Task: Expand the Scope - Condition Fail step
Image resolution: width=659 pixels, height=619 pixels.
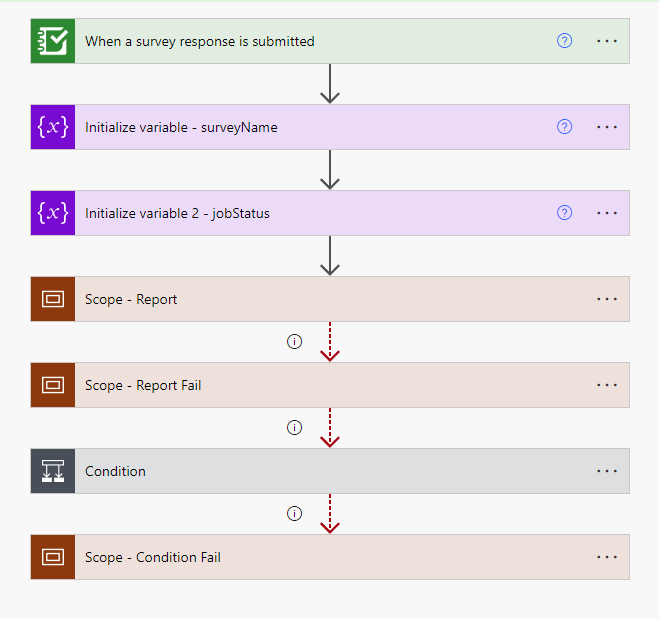Action: pyautogui.click(x=300, y=557)
